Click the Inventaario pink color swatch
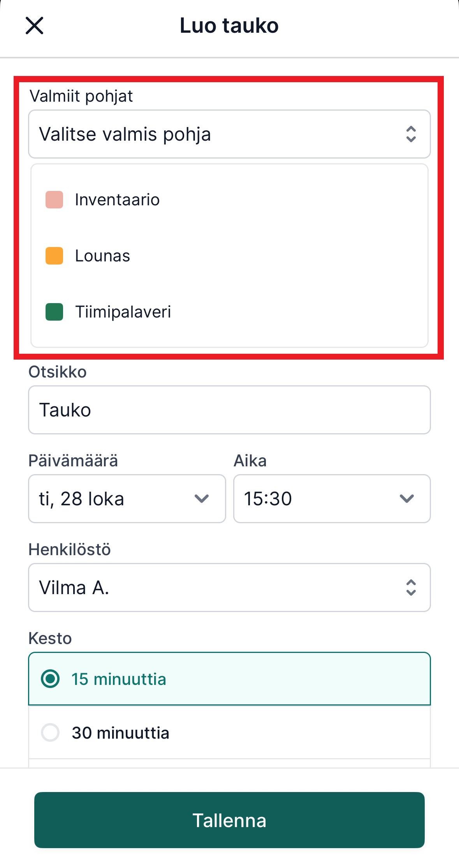The image size is (459, 868). (x=55, y=199)
